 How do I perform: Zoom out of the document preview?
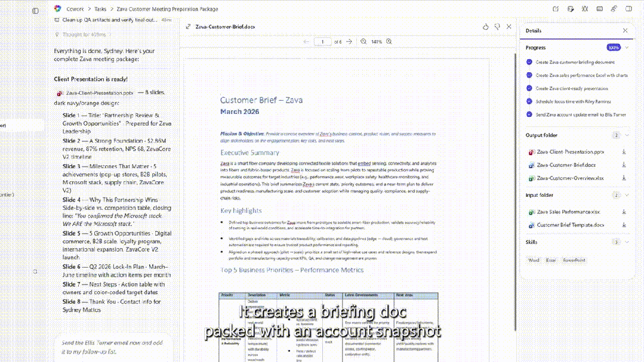[363, 42]
